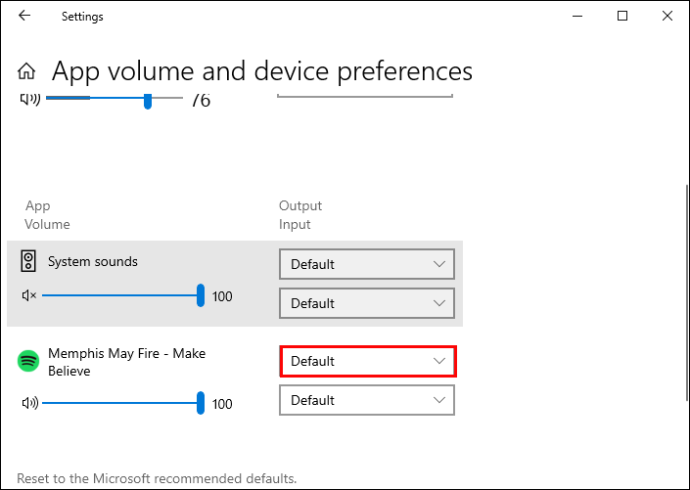The height and width of the screenshot is (490, 690).
Task: Click the vertical scrollbar on right edge
Action: 686,293
